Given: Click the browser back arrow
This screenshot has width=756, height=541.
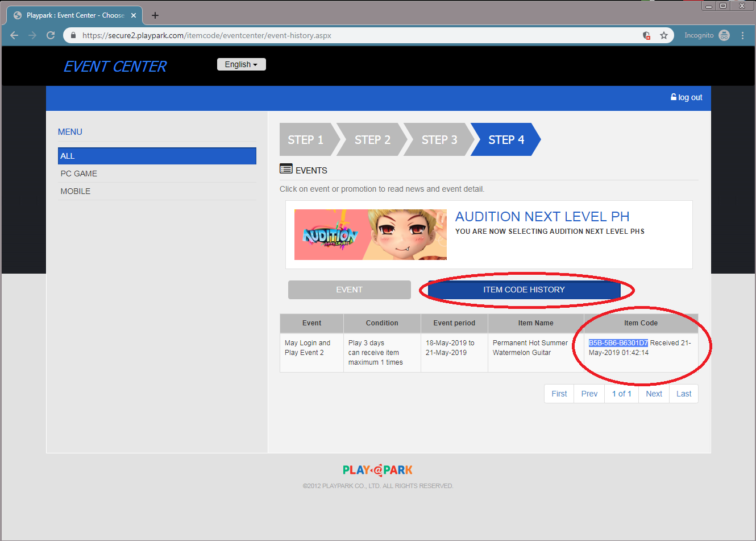Looking at the screenshot, I should [x=14, y=35].
